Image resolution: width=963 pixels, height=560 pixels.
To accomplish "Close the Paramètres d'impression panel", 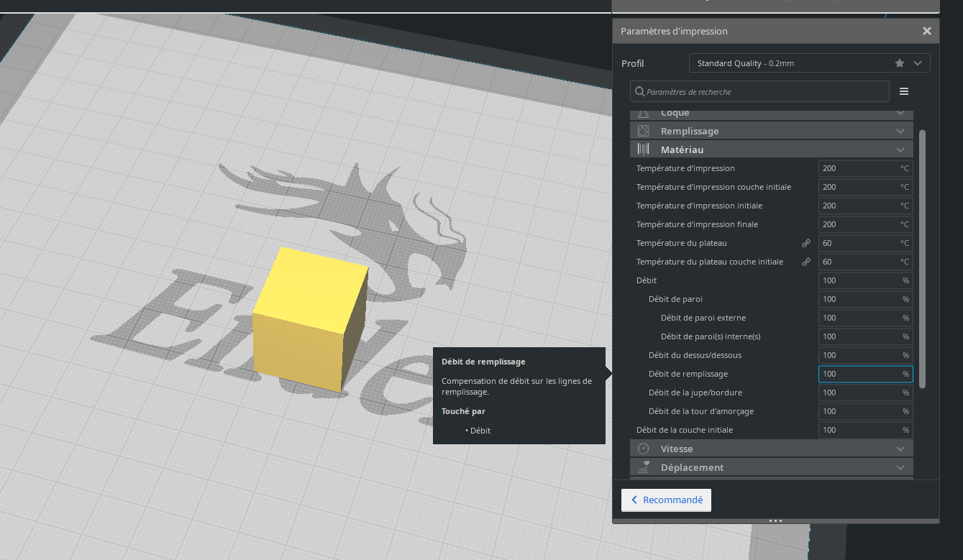I will (x=926, y=31).
